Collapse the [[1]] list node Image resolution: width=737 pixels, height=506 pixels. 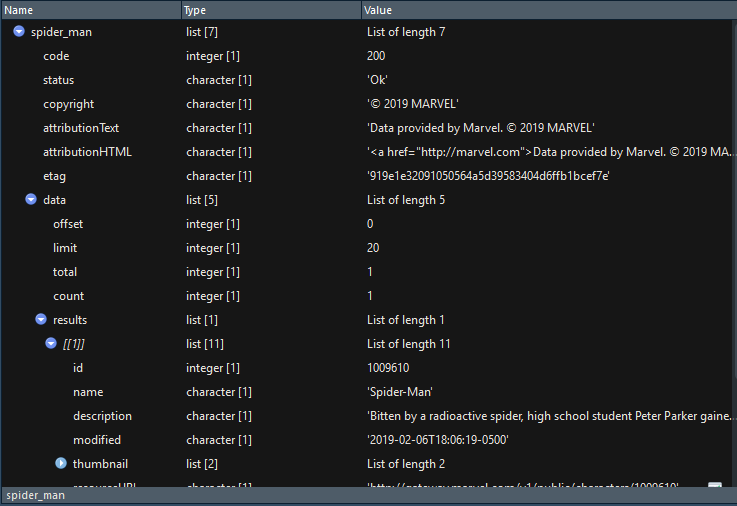(51, 343)
